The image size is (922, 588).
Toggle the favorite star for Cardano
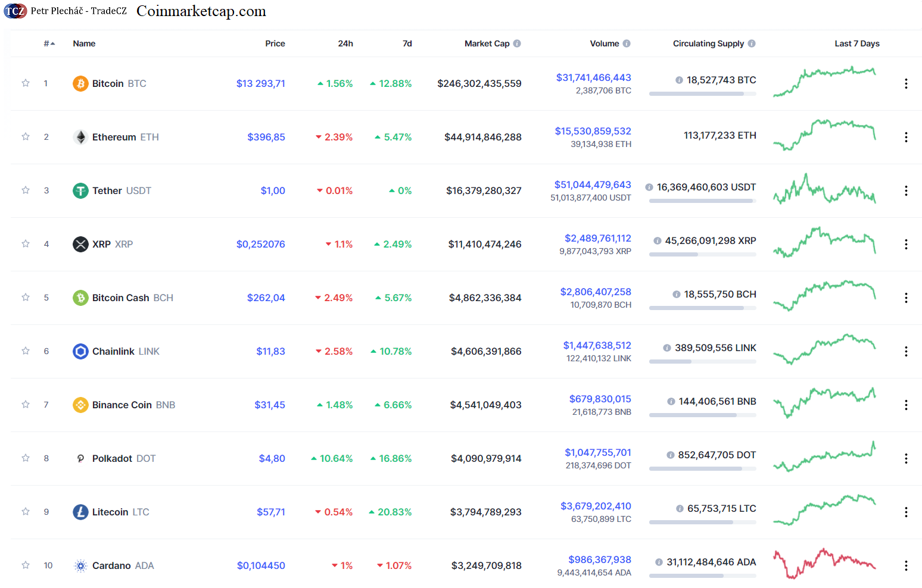(26, 565)
